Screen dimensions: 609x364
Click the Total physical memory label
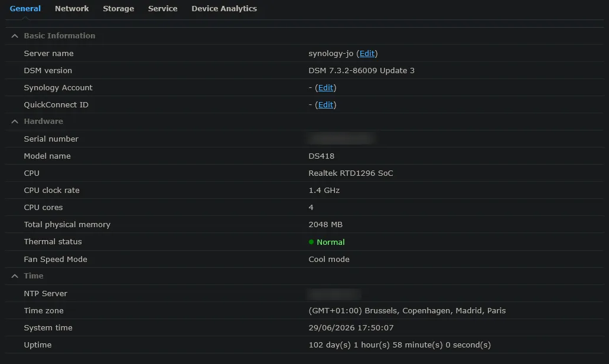pos(67,224)
